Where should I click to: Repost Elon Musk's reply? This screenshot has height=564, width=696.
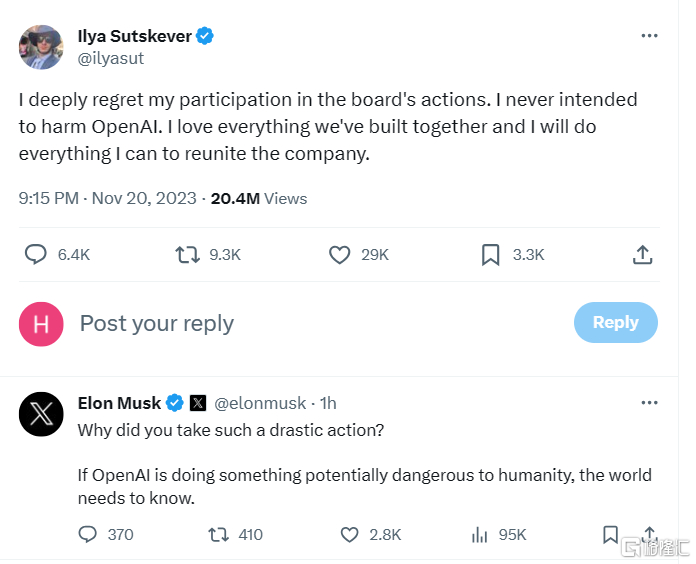click(217, 534)
